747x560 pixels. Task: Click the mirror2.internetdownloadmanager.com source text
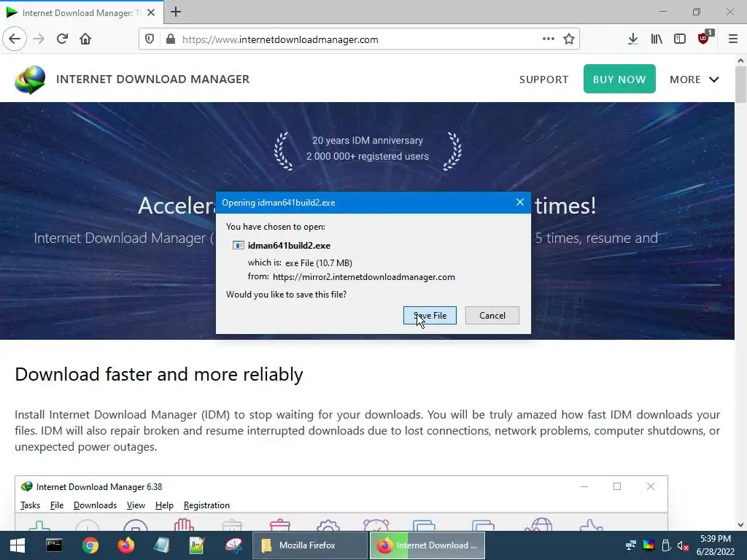click(363, 277)
